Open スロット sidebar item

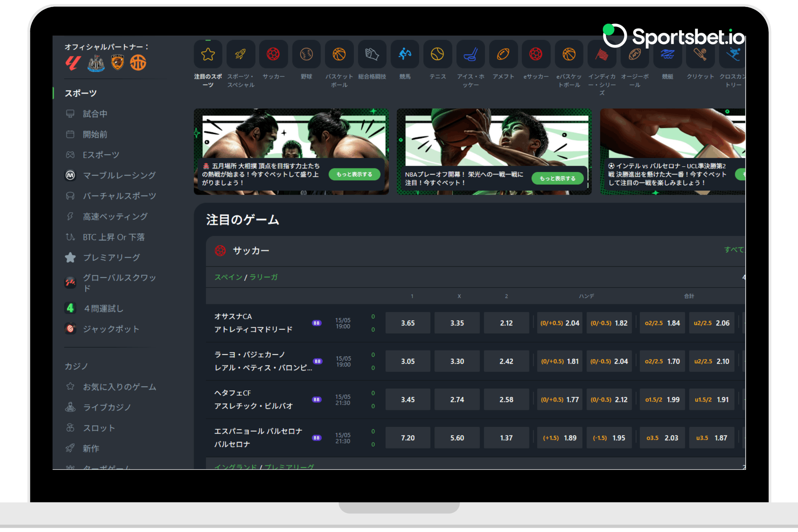(90, 428)
